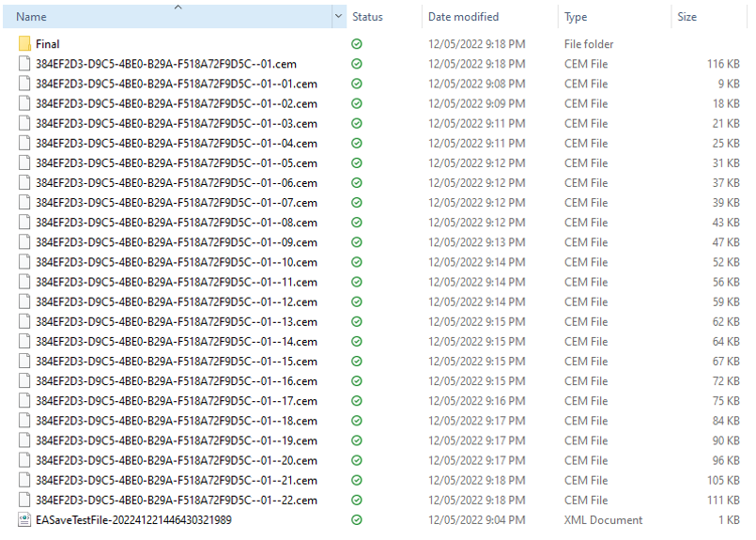The height and width of the screenshot is (540, 756).
Task: Select the file ending in --01--20.cem
Action: coord(176,461)
